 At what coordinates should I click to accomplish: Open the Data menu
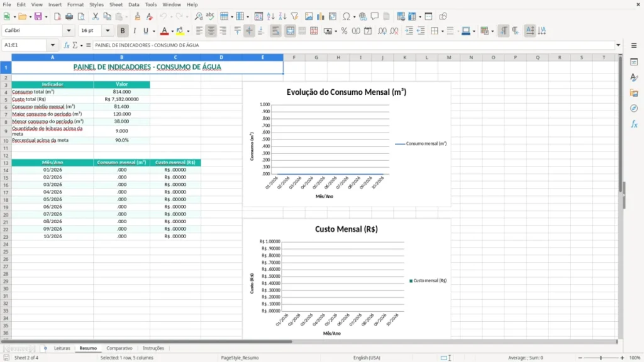133,4
